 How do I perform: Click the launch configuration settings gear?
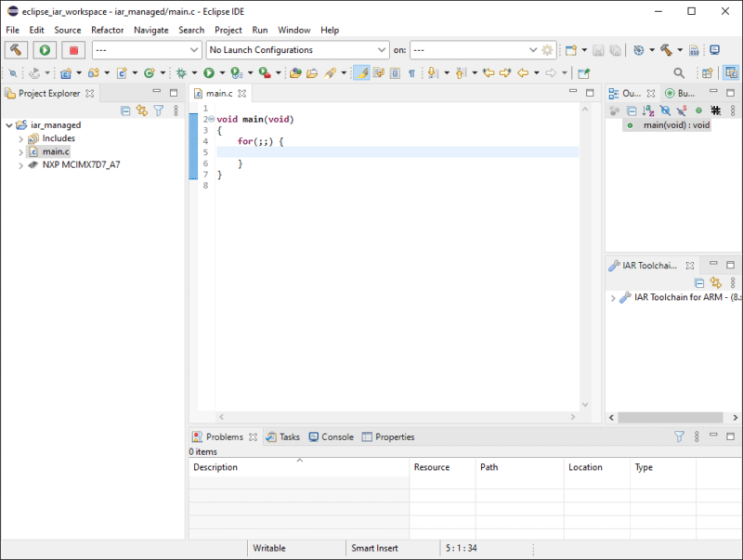[x=547, y=49]
